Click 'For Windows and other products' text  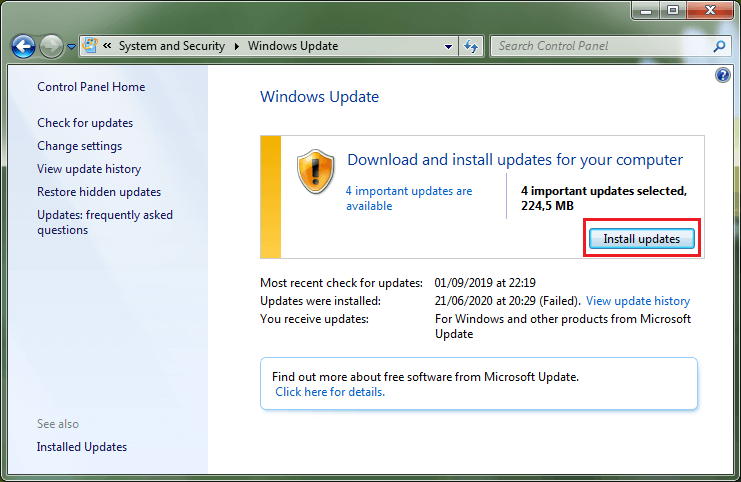click(x=563, y=327)
